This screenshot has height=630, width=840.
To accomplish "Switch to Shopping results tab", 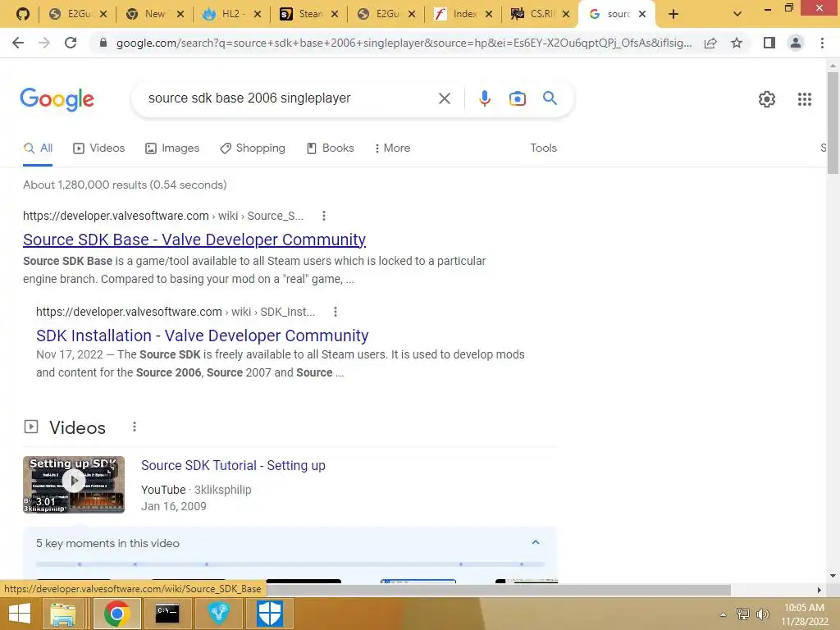I will point(253,148).
